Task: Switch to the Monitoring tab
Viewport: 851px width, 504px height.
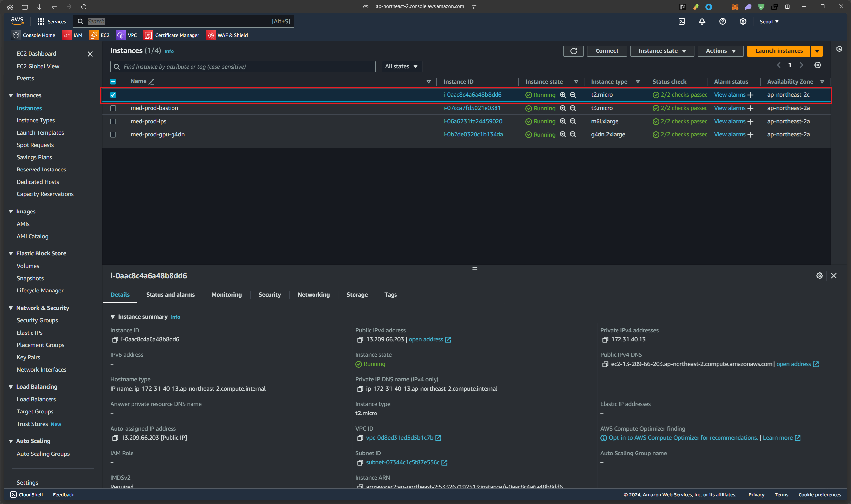Action: pyautogui.click(x=227, y=295)
